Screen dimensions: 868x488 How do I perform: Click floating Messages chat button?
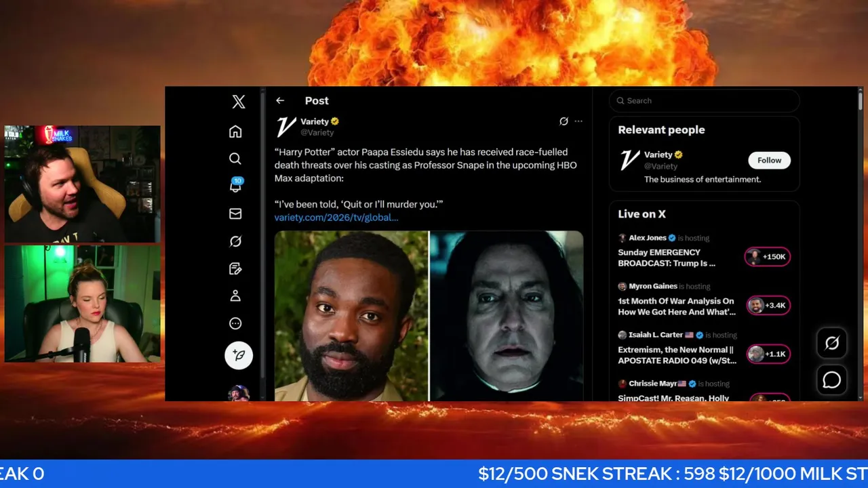[832, 380]
